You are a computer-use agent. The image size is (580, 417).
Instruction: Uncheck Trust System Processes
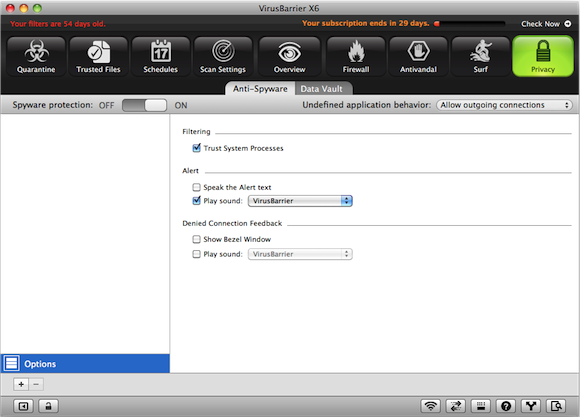click(x=196, y=148)
